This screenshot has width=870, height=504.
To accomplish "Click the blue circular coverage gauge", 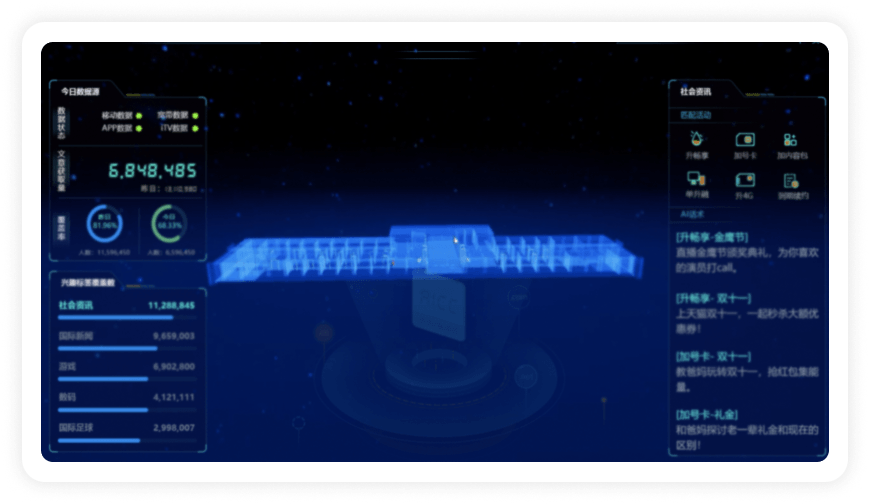I will [x=104, y=224].
